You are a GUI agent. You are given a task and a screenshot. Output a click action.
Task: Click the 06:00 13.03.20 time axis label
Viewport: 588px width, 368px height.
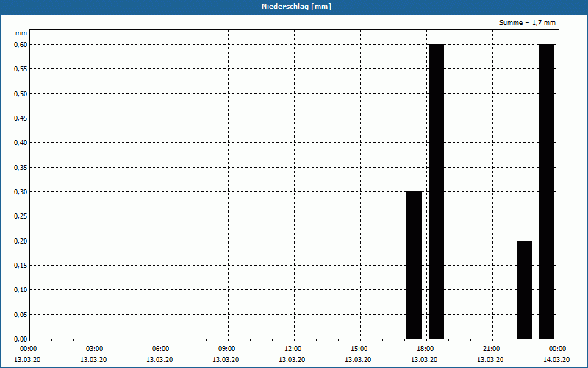click(161, 354)
